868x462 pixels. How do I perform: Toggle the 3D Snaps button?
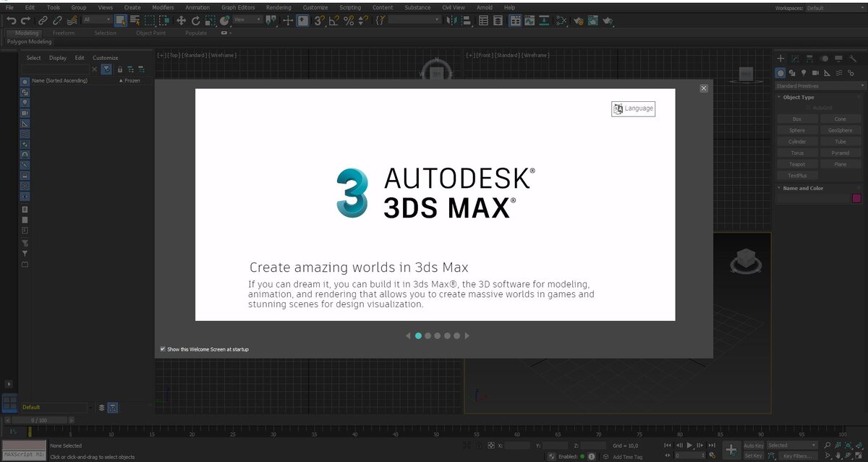coord(319,21)
